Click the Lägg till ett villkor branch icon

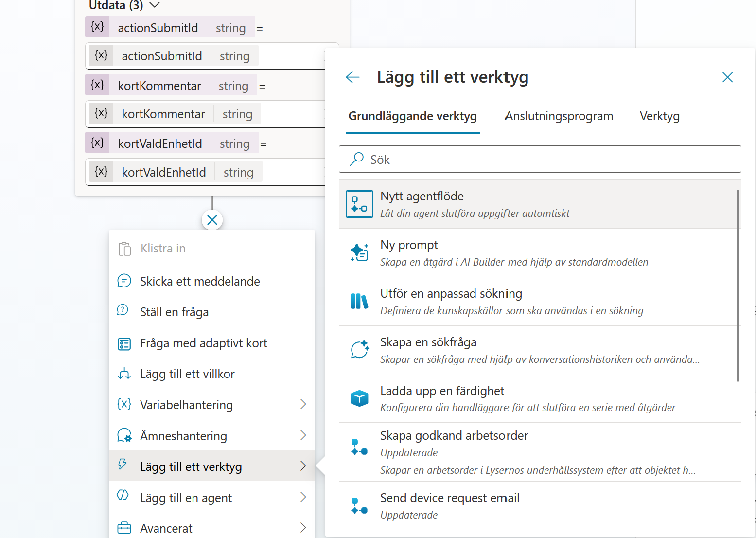[x=124, y=374]
